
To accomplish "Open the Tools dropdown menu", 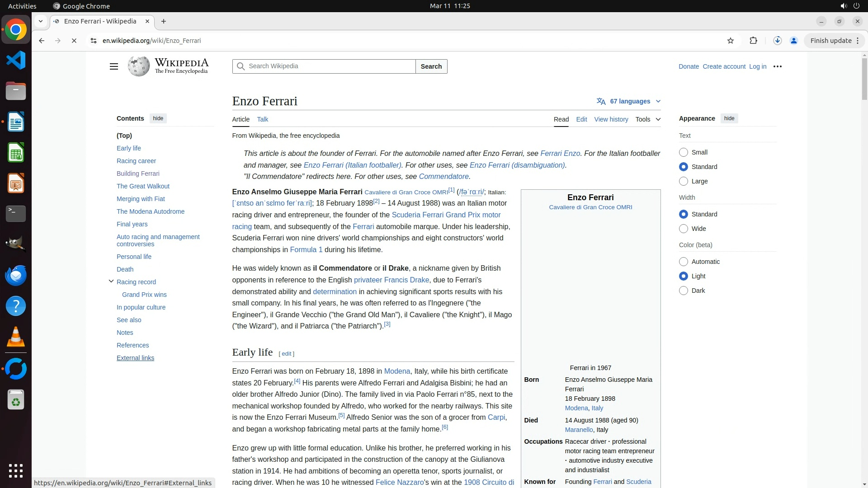I will click(x=647, y=119).
